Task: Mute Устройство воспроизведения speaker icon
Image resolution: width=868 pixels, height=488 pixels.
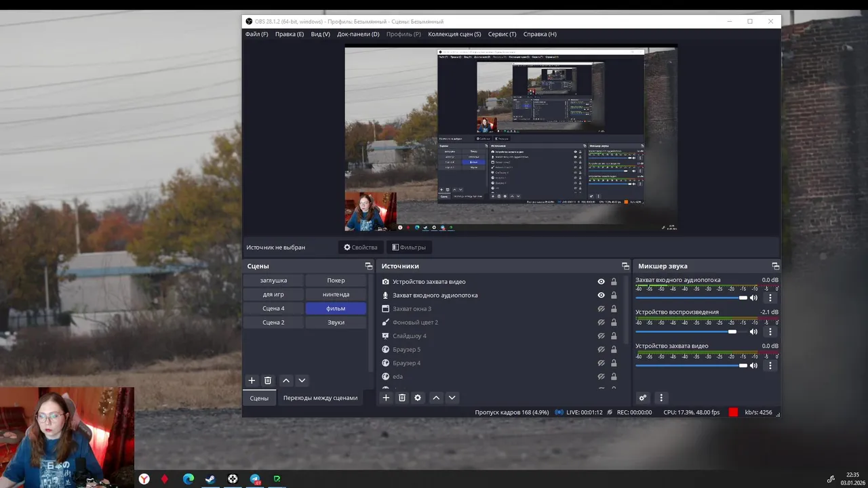Action: pyautogui.click(x=753, y=332)
